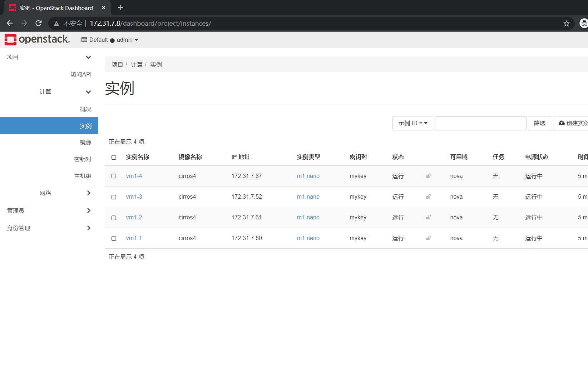Open 计算 from the breadcrumb trail
This screenshot has width=588, height=368.
[137, 64]
